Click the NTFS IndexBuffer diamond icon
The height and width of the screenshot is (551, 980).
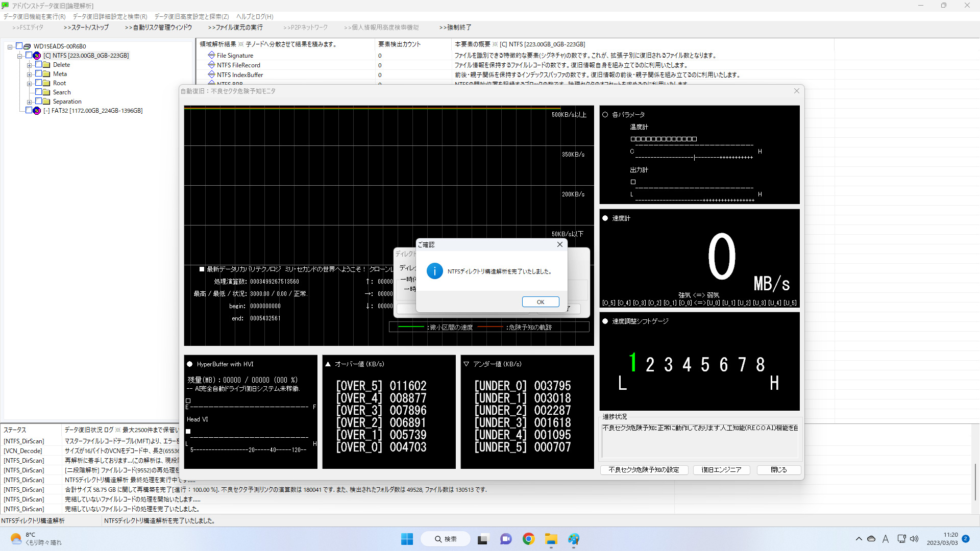point(211,74)
